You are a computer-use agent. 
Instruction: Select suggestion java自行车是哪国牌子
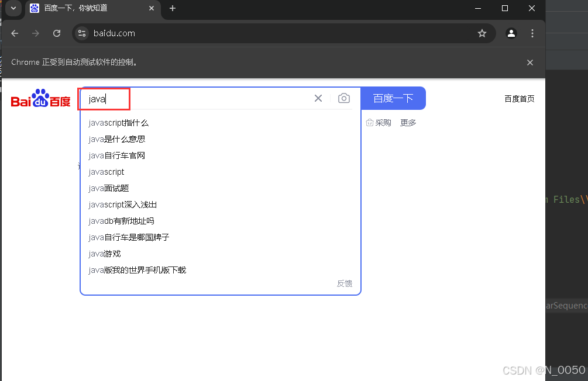220,237
